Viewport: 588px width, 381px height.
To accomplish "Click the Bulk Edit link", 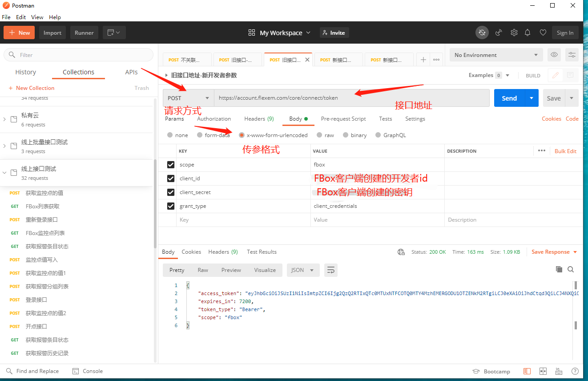I will click(x=565, y=151).
